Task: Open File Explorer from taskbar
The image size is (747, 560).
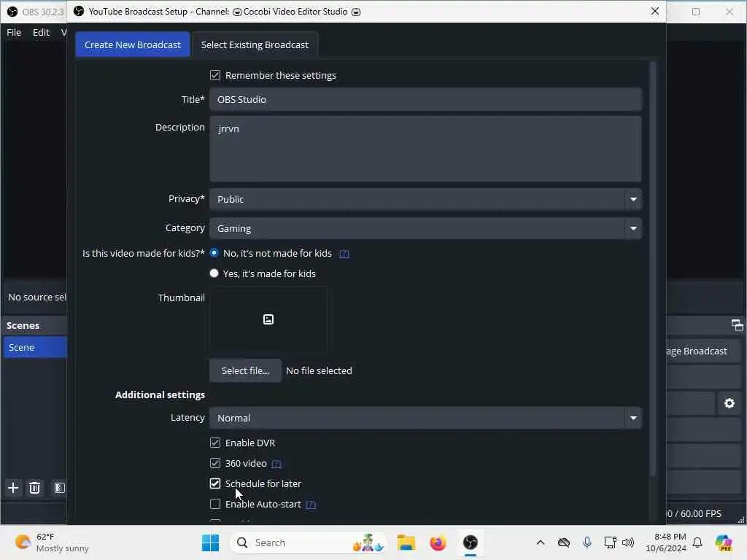Action: click(x=406, y=542)
